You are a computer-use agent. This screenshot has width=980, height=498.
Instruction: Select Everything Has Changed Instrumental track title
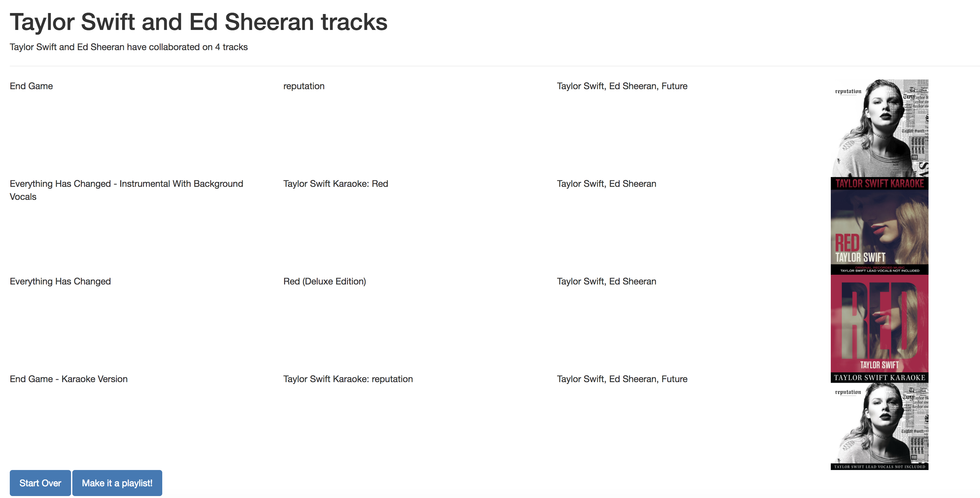pyautogui.click(x=126, y=190)
